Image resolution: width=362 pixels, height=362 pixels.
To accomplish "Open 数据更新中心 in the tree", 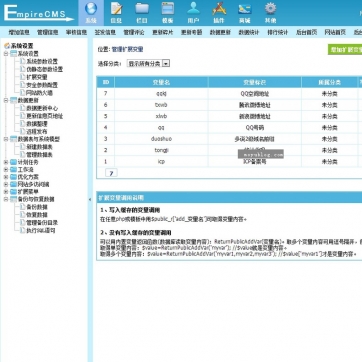I will point(42,108).
